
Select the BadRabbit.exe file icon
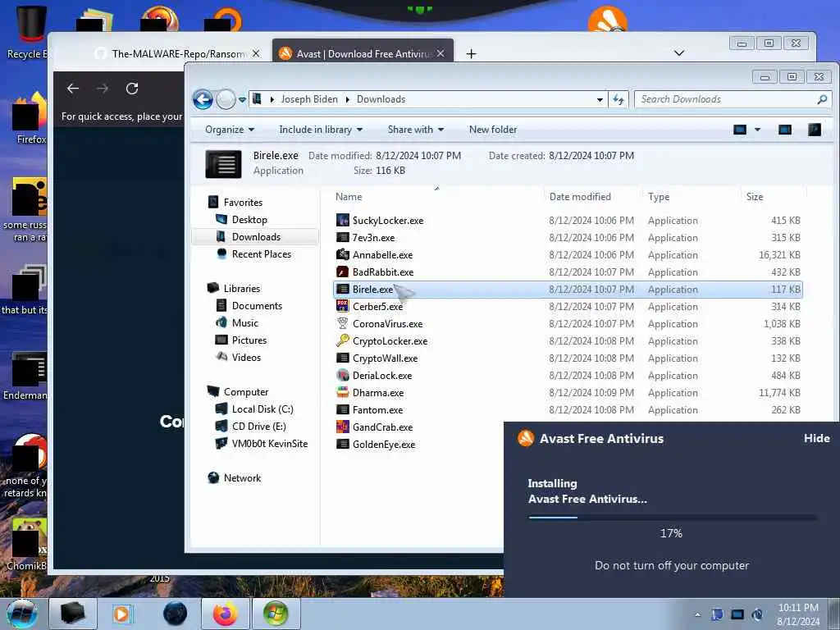342,272
